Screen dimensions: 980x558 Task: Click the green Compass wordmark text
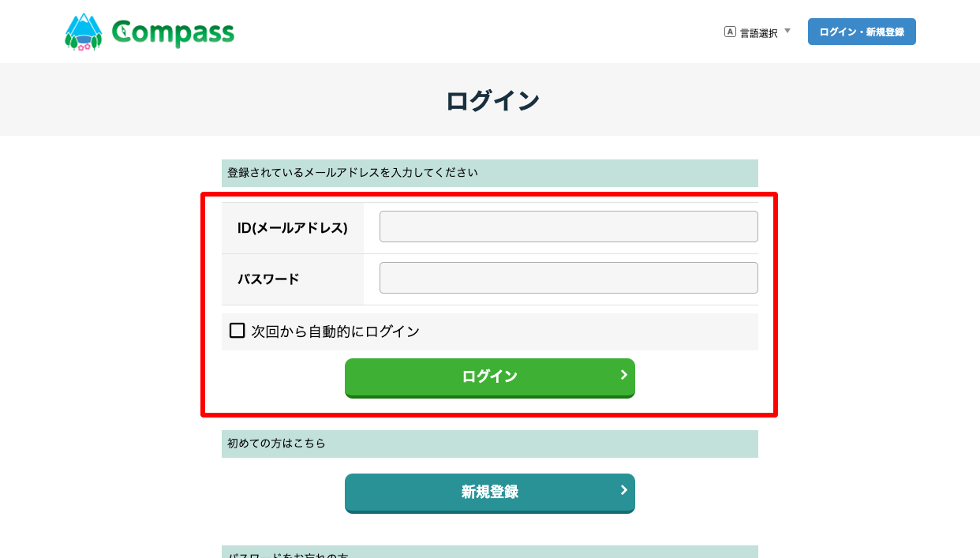[173, 32]
